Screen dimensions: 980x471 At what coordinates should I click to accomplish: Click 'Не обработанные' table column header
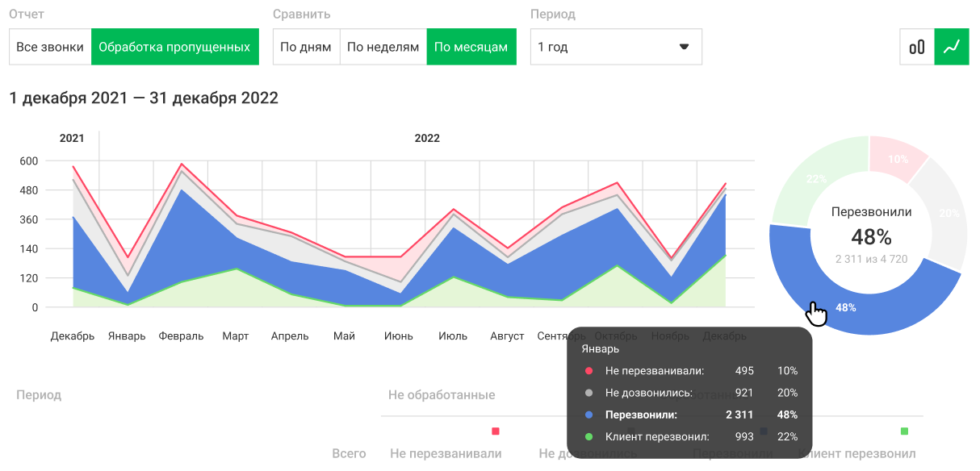[442, 395]
